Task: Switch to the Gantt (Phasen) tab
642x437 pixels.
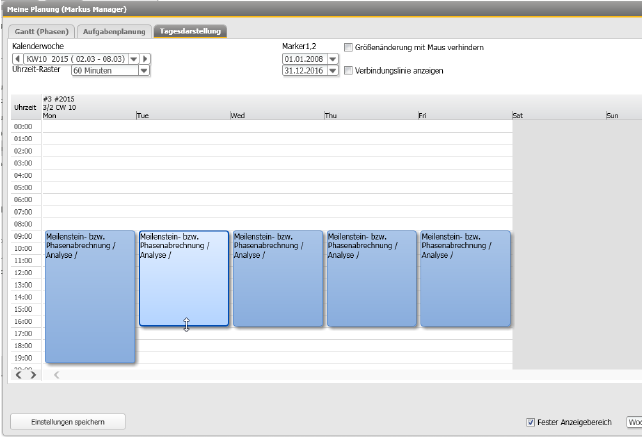Action: pos(39,31)
